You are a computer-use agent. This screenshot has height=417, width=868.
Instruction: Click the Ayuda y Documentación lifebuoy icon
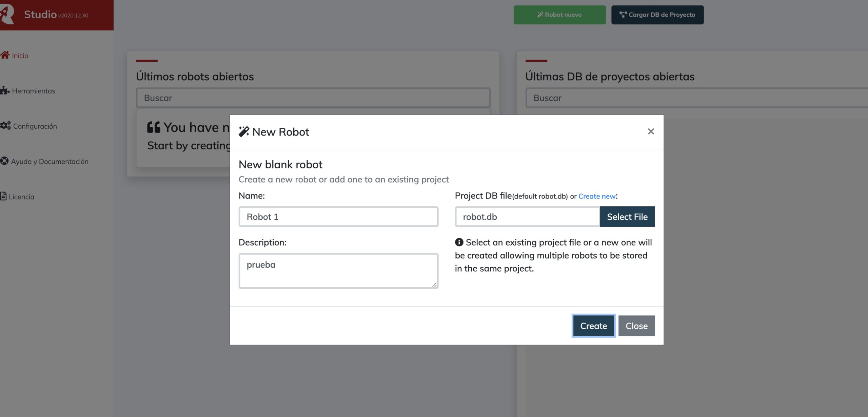[x=4, y=161]
